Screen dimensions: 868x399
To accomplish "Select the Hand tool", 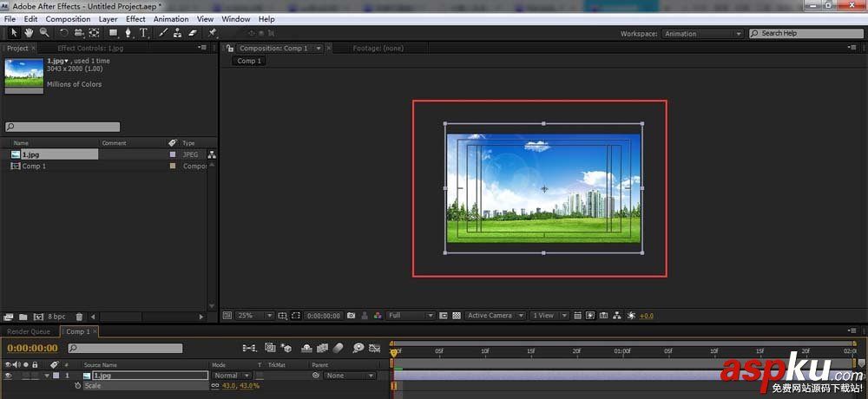I will point(29,33).
